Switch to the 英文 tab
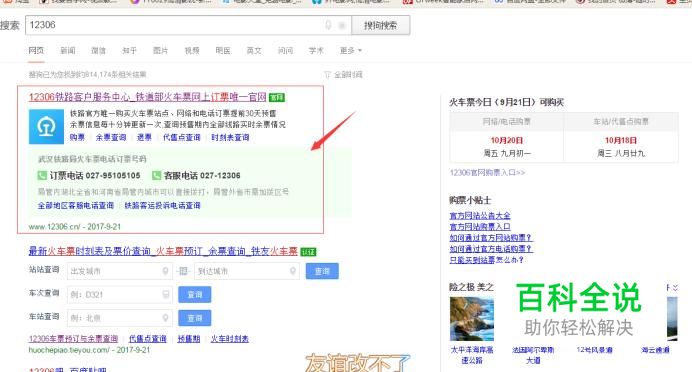This screenshot has height=372, width=692. click(x=254, y=51)
